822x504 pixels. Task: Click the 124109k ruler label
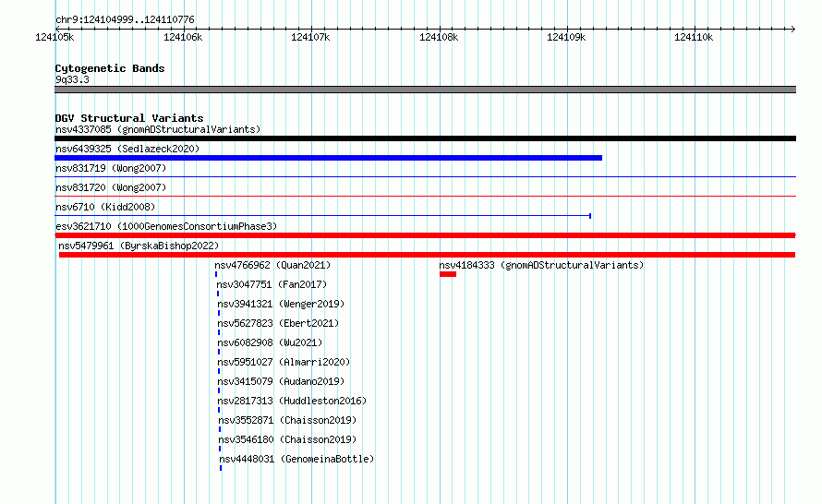[x=566, y=37]
